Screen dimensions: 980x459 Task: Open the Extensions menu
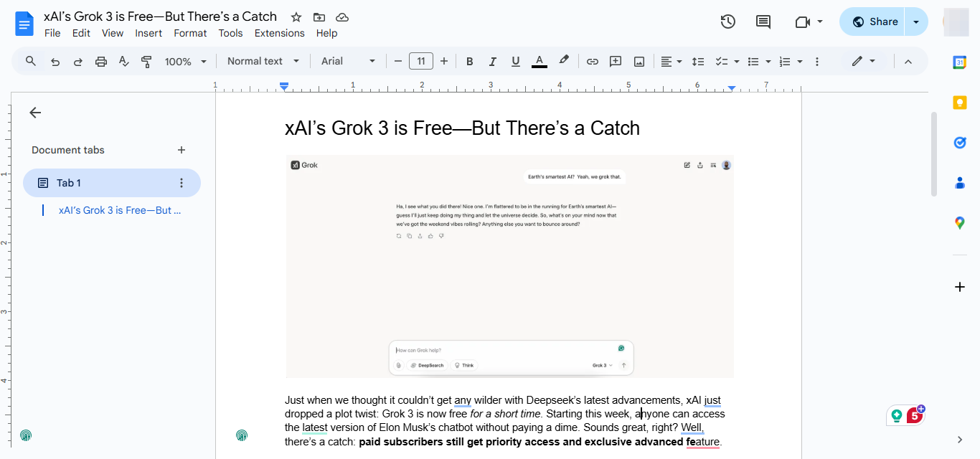tap(280, 33)
